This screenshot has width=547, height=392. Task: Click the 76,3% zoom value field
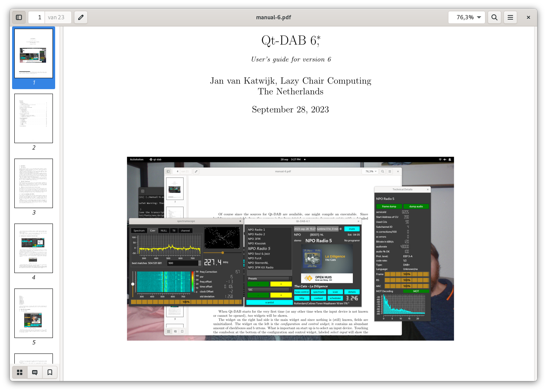coord(465,17)
